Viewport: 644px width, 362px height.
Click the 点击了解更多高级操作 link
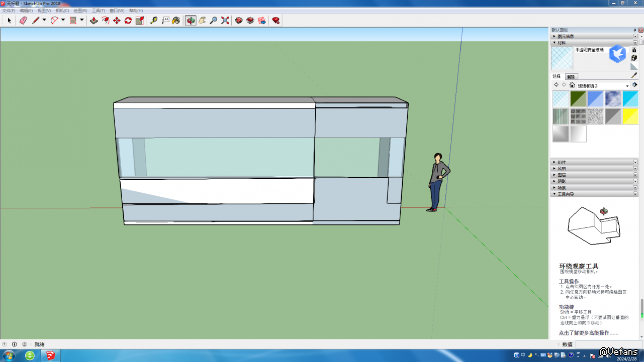coord(589,333)
